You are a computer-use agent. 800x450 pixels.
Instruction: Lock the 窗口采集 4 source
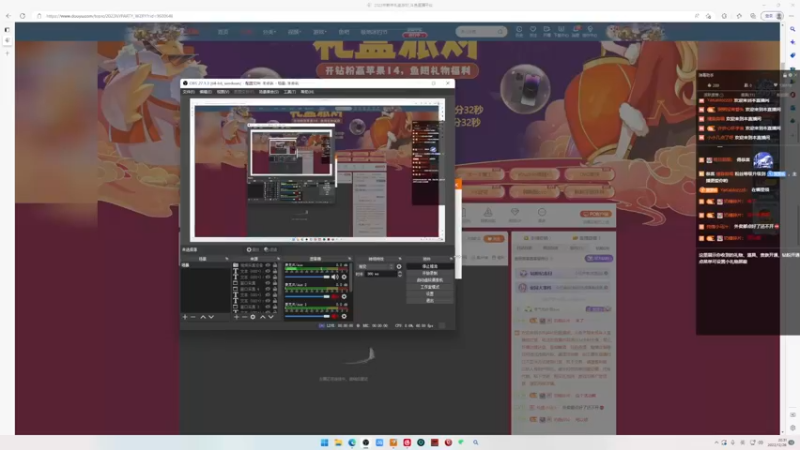coord(275,289)
